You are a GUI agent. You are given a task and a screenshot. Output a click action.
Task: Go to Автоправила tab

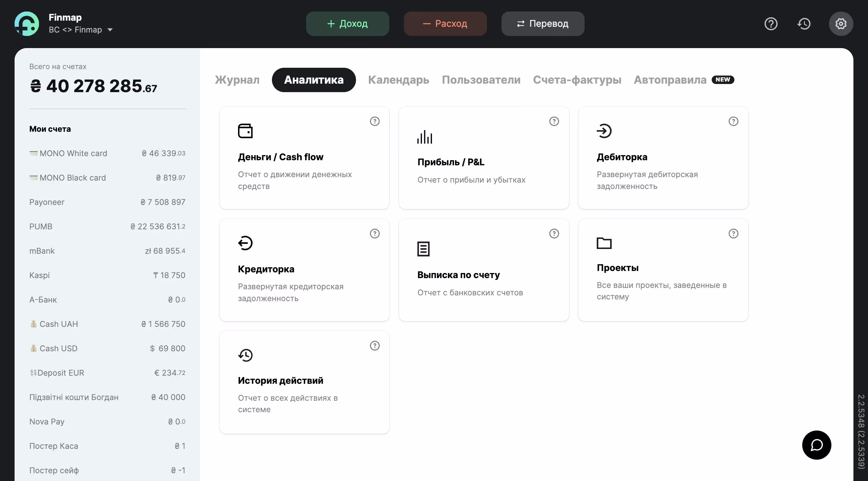coord(670,80)
